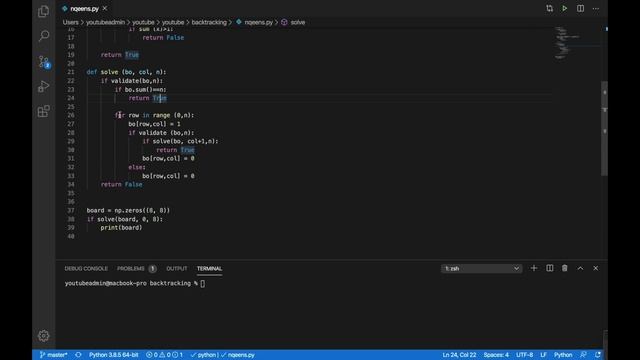
Task: Click the Users breadcrumb segment
Action: pyautogui.click(x=70, y=22)
